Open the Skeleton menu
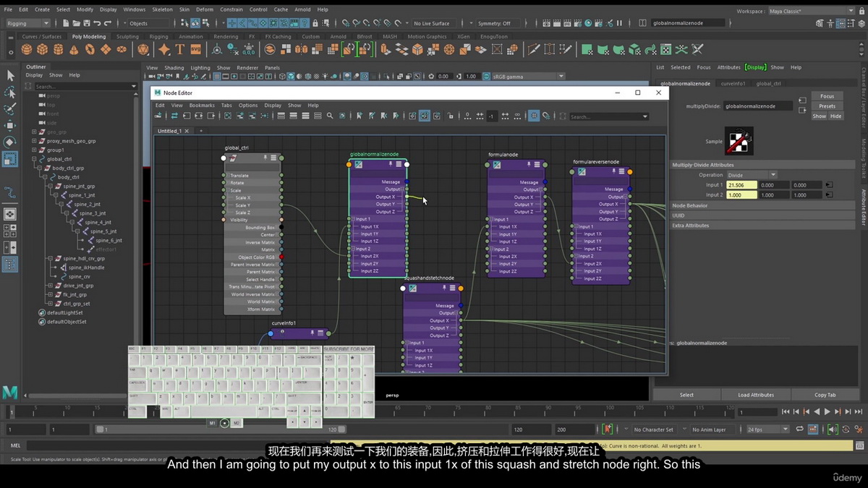 (x=163, y=9)
